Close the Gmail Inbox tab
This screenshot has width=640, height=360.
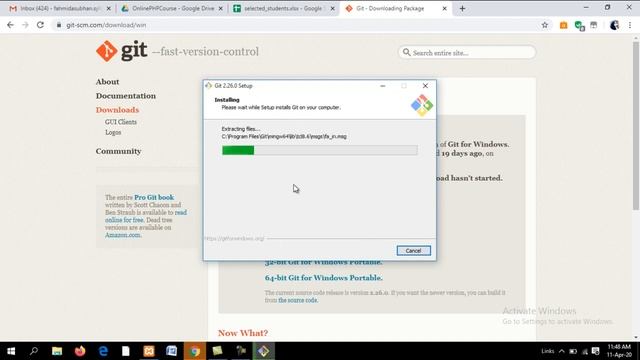pos(109,9)
